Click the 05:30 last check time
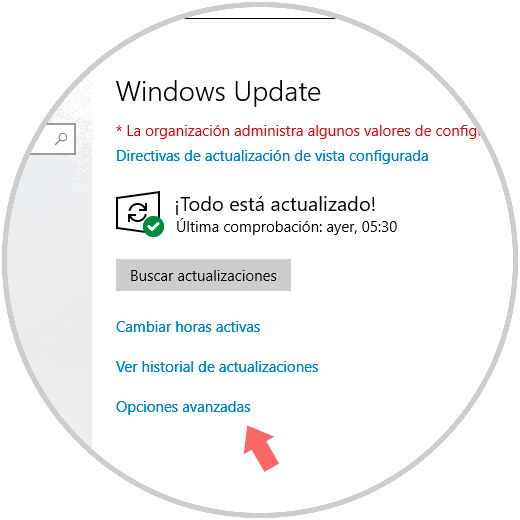 point(379,227)
